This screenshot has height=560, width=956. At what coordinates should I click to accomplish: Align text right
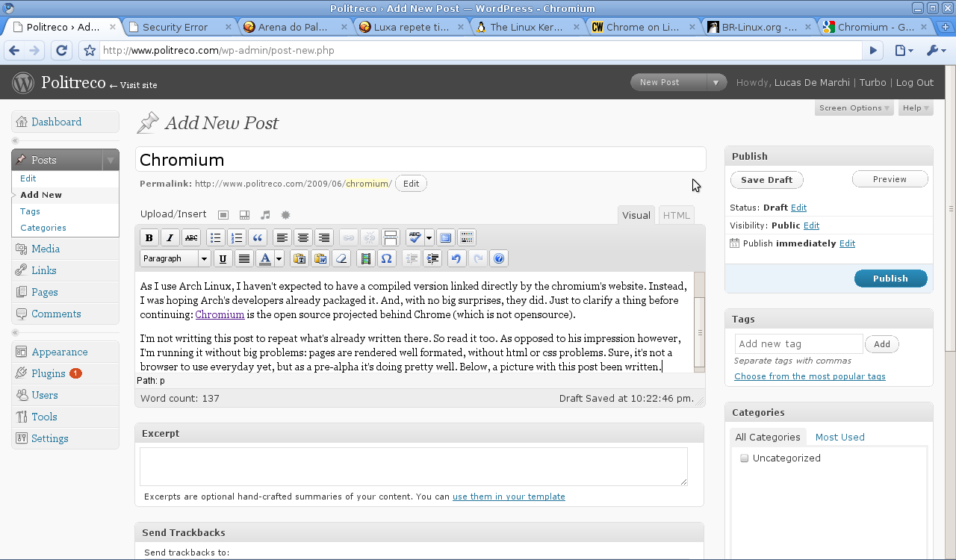click(x=323, y=237)
